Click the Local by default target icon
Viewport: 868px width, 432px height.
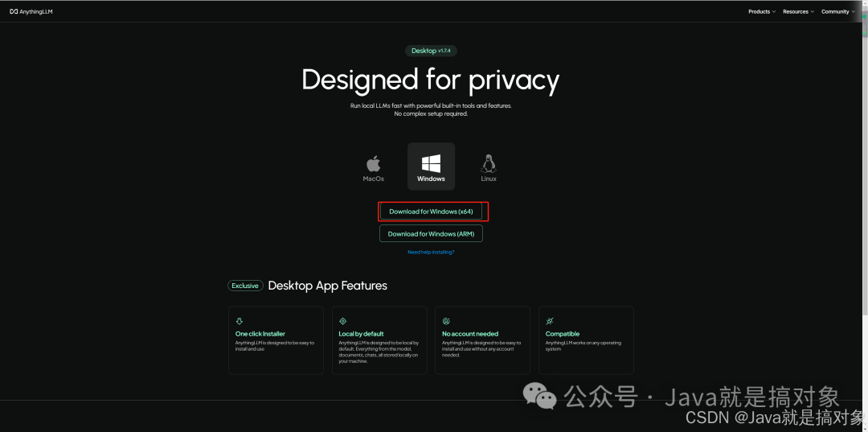coord(342,321)
